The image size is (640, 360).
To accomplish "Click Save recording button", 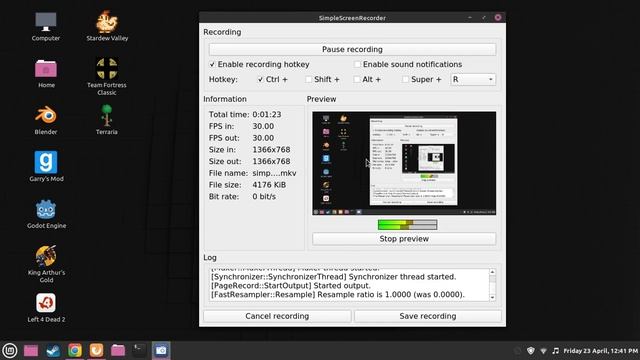I will pyautogui.click(x=428, y=316).
